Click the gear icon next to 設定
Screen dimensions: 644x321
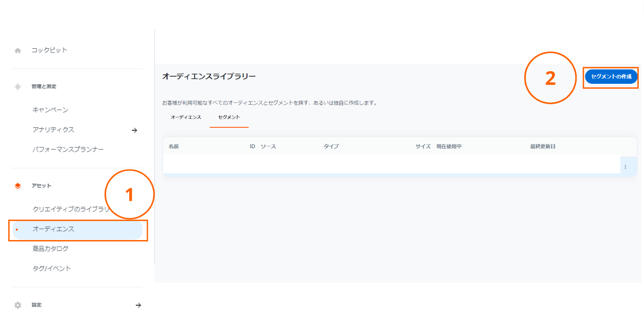click(18, 305)
